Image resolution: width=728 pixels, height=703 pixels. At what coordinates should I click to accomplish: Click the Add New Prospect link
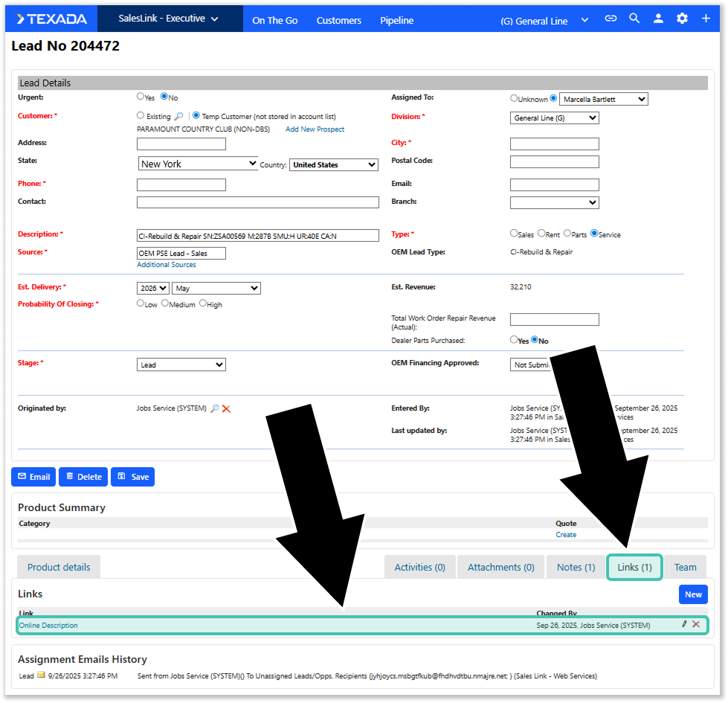(315, 129)
